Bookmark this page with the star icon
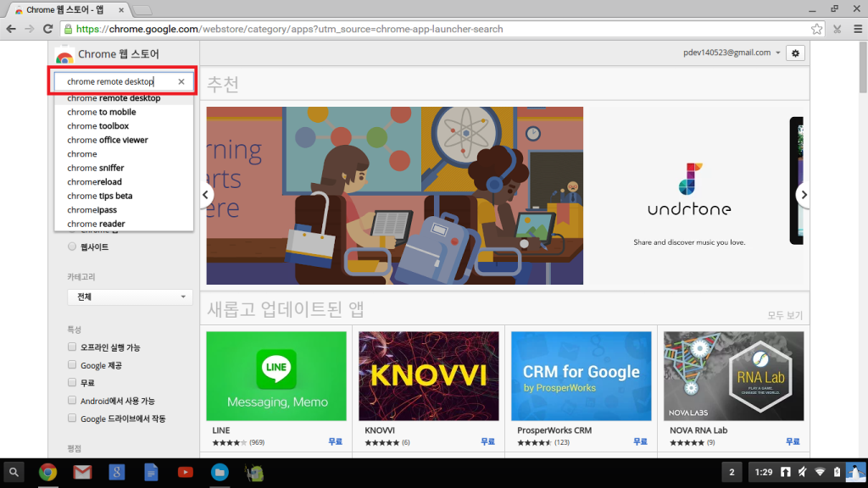 (x=816, y=29)
